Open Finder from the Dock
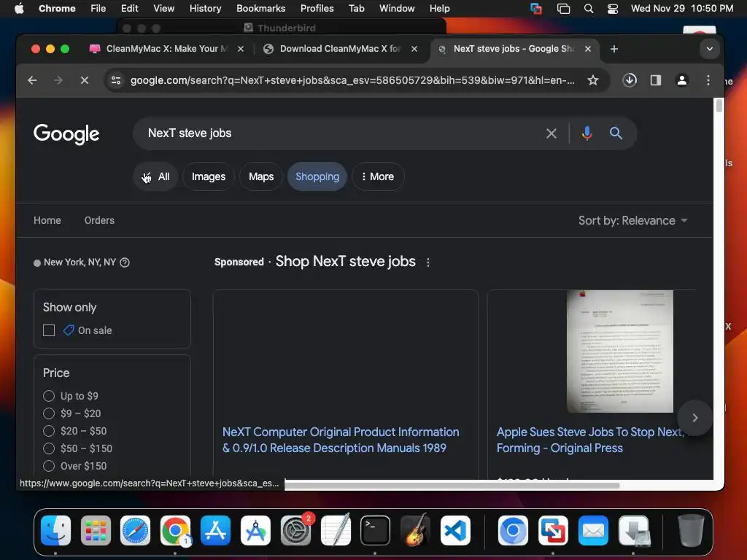 tap(55, 530)
